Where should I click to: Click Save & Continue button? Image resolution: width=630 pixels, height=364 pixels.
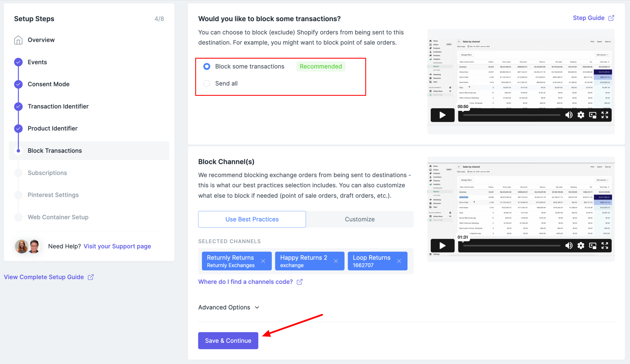pos(228,341)
